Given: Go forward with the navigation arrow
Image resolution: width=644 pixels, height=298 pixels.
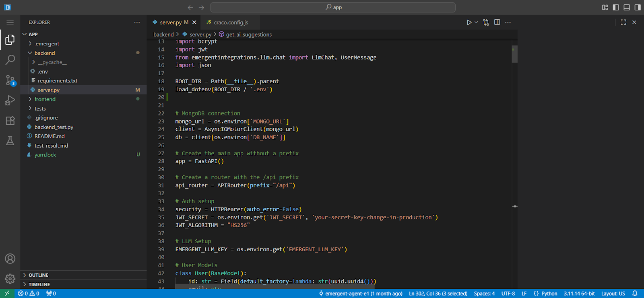Looking at the screenshot, I should [201, 7].
